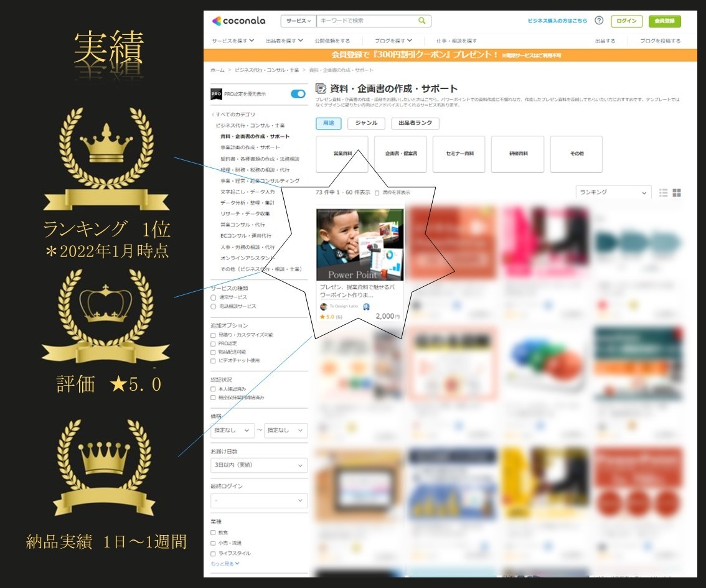This screenshot has height=588, width=706.
Task: Check 小売・流通 checkbox
Action: (213, 543)
